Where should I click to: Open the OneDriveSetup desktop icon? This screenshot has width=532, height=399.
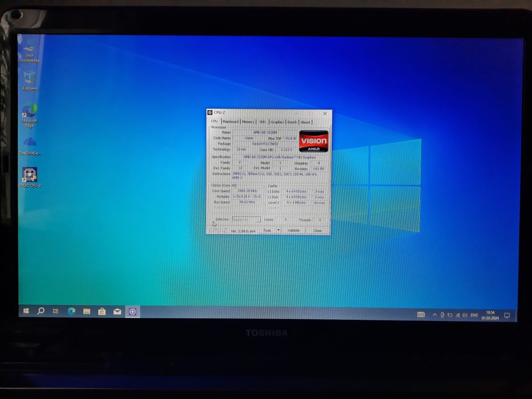(x=30, y=145)
